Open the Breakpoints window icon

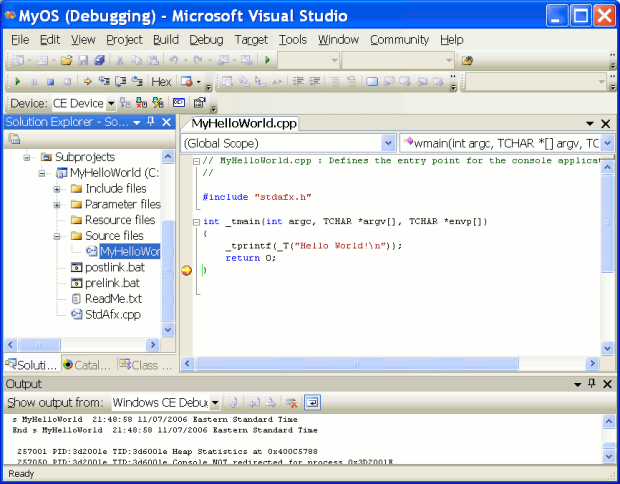point(187,81)
